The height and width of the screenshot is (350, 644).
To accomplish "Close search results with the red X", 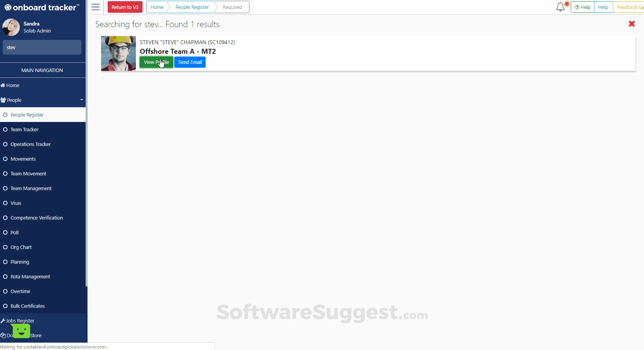I will tap(632, 24).
